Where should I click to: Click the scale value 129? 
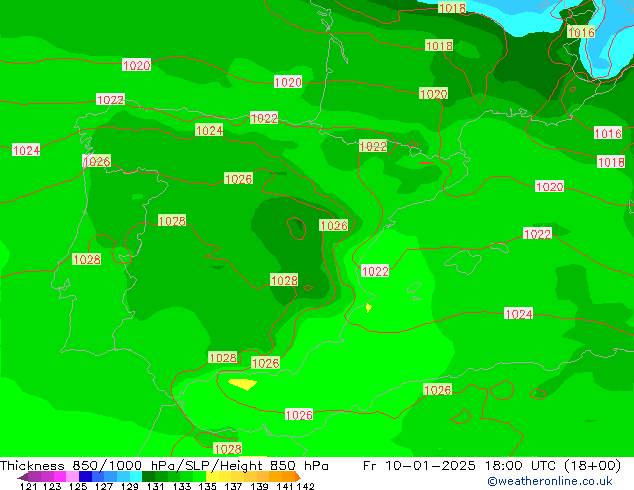(129, 486)
